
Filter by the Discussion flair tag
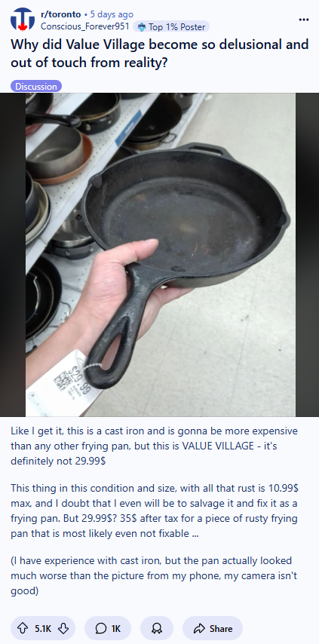[36, 86]
